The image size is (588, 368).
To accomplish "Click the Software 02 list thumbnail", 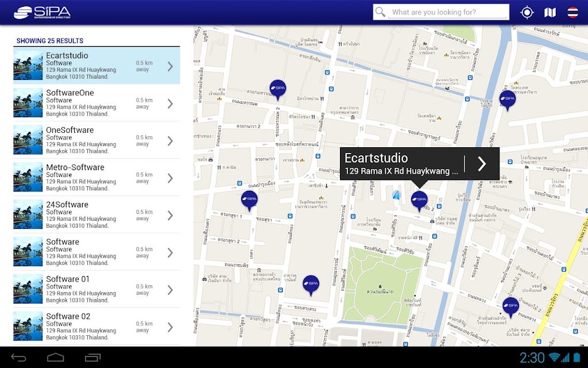I will [28, 327].
